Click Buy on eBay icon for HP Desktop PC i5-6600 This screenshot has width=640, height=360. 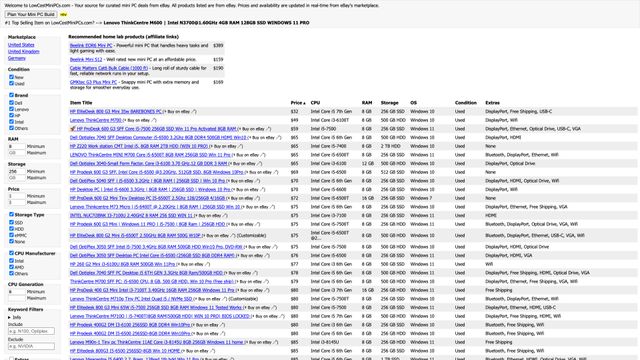[x=262, y=190]
